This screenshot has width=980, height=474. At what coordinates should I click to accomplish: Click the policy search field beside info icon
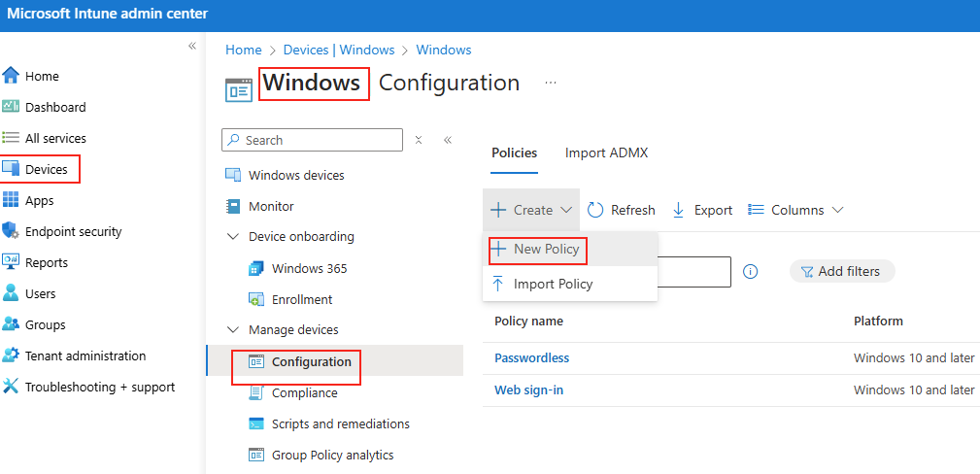click(693, 271)
